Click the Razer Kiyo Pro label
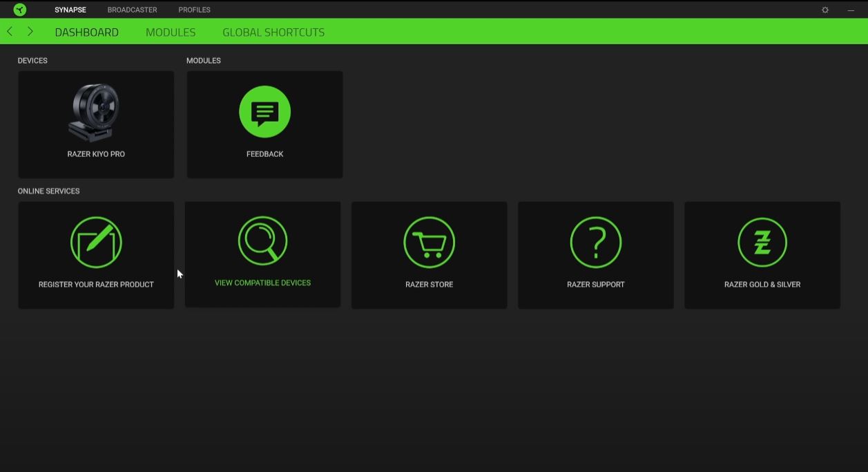Image resolution: width=868 pixels, height=472 pixels. pyautogui.click(x=96, y=154)
